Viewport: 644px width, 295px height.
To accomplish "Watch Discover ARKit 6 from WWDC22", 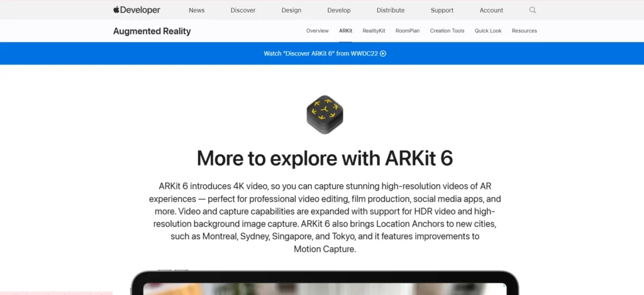I will [x=325, y=53].
